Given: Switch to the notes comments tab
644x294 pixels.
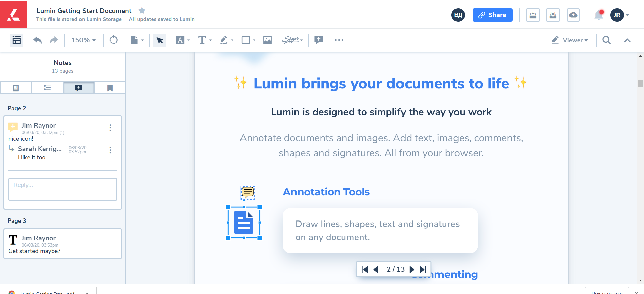Looking at the screenshot, I should 78,88.
